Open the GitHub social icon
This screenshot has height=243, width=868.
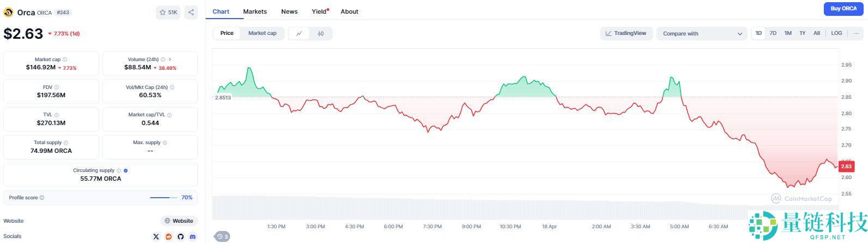pyautogui.click(x=180, y=236)
